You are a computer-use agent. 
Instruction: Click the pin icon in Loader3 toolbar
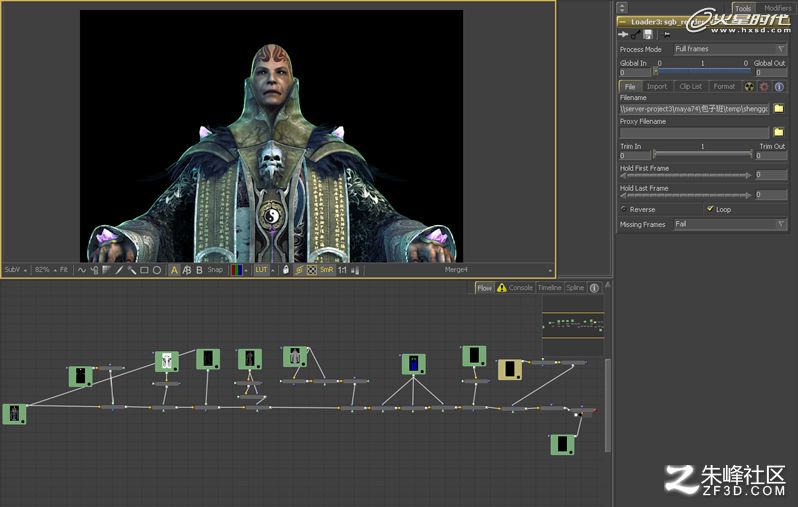coord(667,35)
